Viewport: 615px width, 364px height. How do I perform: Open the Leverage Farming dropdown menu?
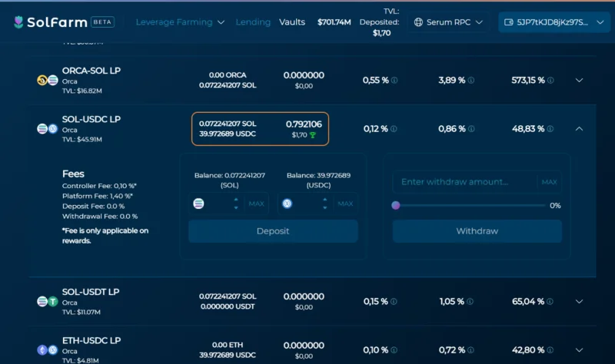point(180,22)
